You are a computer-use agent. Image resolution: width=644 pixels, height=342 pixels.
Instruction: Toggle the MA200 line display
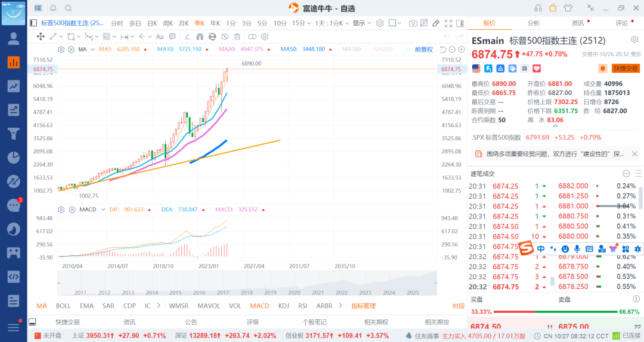pos(383,50)
